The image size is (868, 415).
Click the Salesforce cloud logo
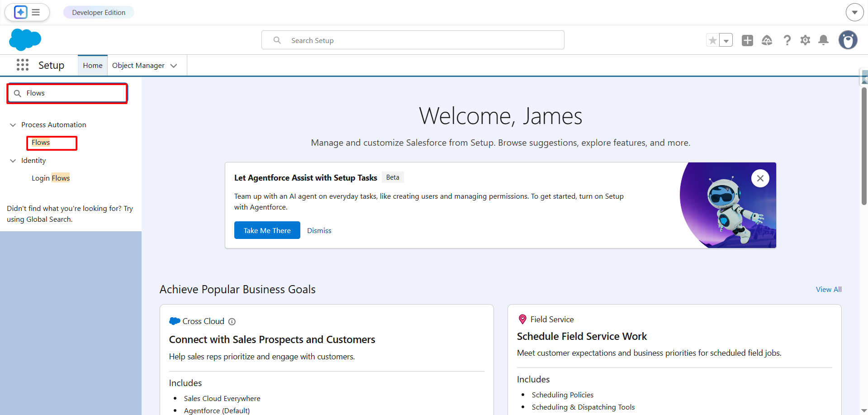25,40
